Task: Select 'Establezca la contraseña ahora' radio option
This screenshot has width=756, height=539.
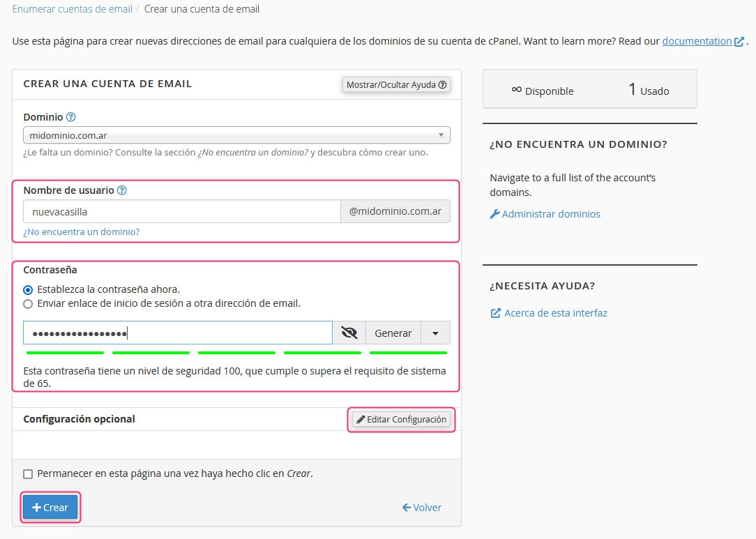Action: [x=28, y=289]
